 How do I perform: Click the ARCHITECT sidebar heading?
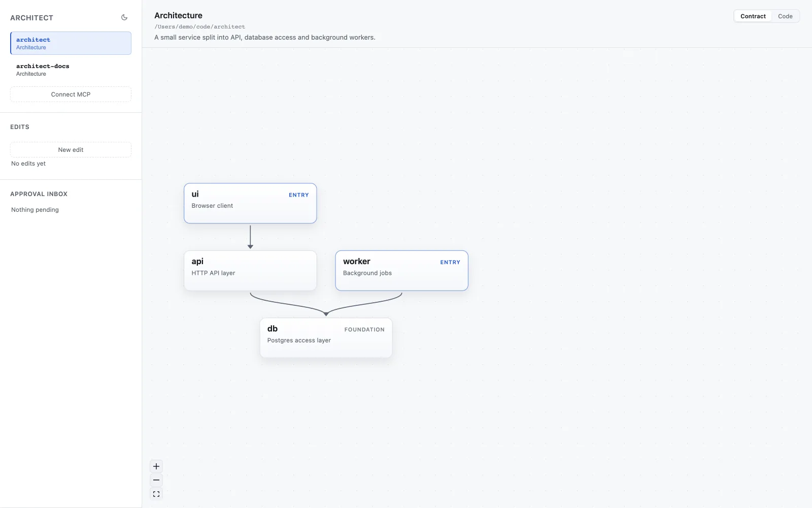(x=31, y=18)
